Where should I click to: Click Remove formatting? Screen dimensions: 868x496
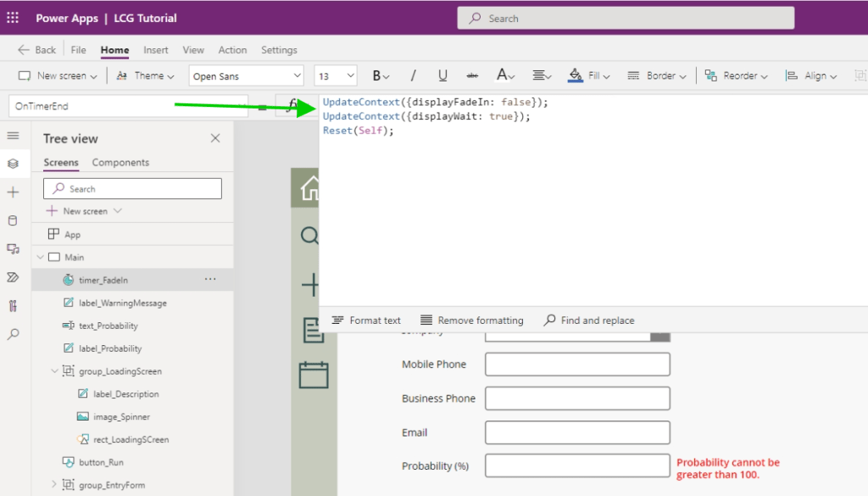tap(471, 320)
